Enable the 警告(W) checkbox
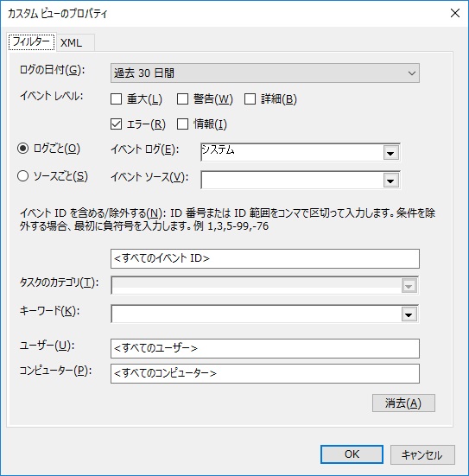The width and height of the screenshot is (469, 476). coord(182,99)
